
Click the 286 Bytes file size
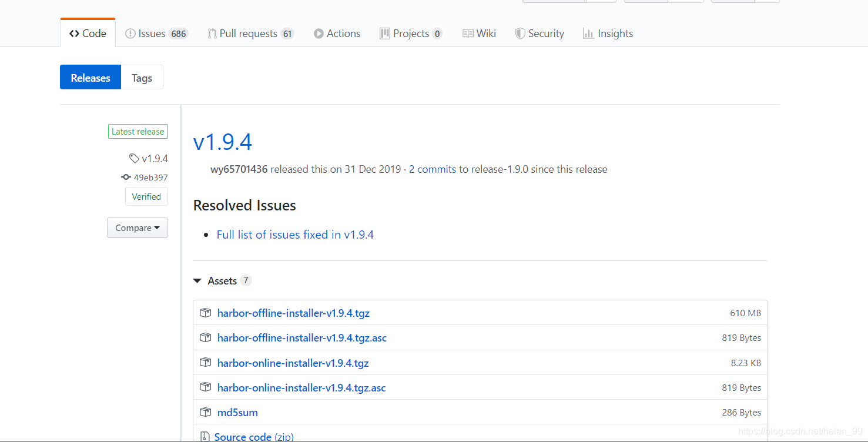(742, 413)
